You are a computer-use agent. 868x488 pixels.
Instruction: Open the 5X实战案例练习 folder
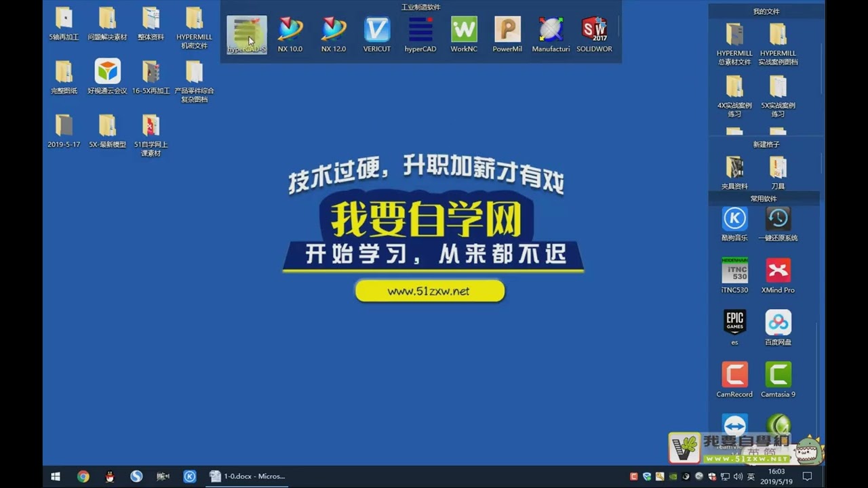tap(778, 96)
